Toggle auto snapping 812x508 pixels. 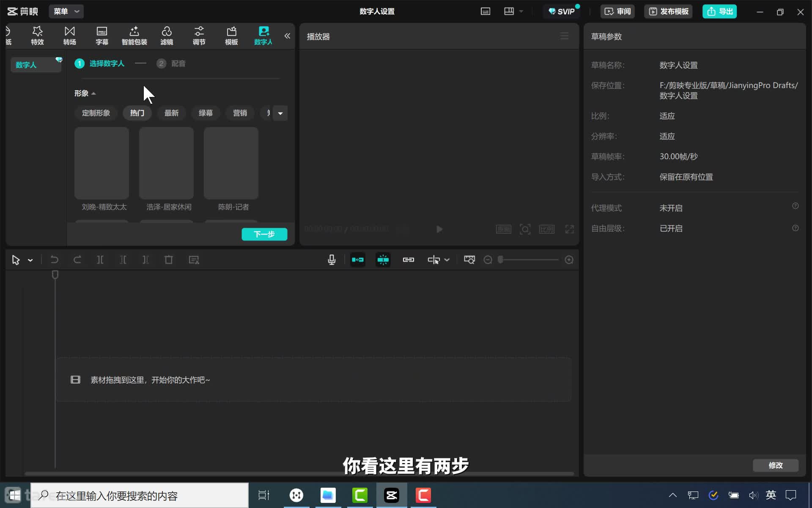click(383, 260)
